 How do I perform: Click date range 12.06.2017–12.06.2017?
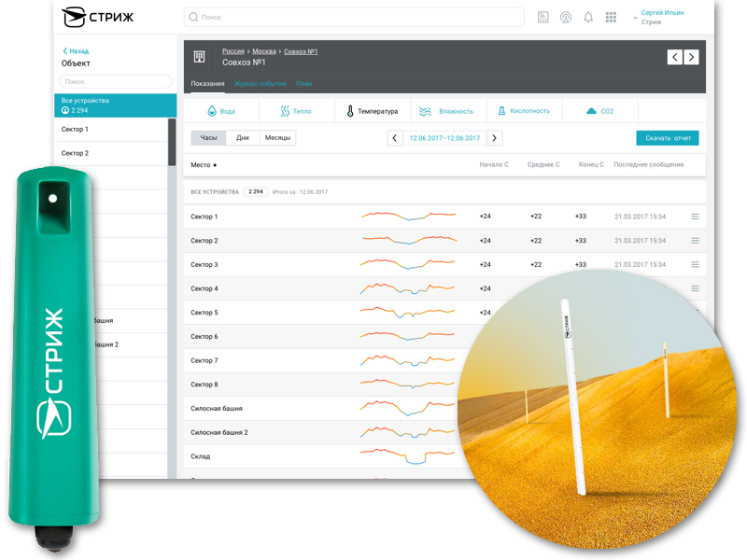point(444,138)
